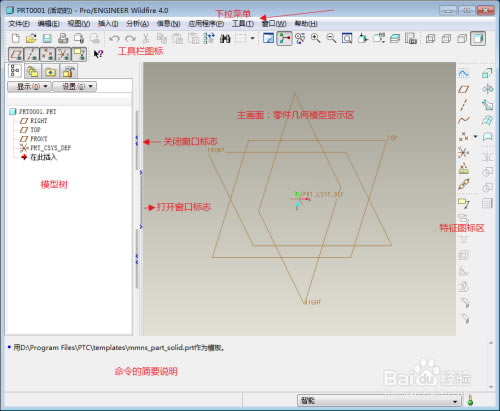Open the 分析(A) menu
This screenshot has width=500, height=411.
click(x=137, y=24)
